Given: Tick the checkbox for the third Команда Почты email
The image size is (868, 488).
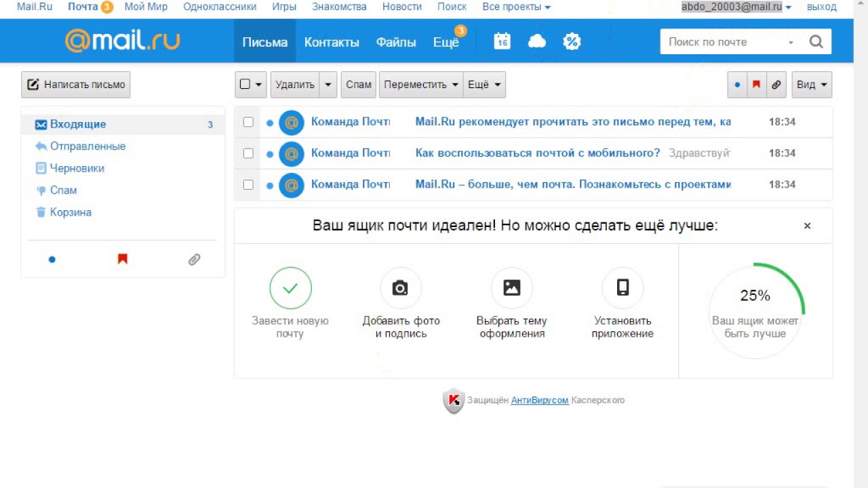Looking at the screenshot, I should coord(248,184).
